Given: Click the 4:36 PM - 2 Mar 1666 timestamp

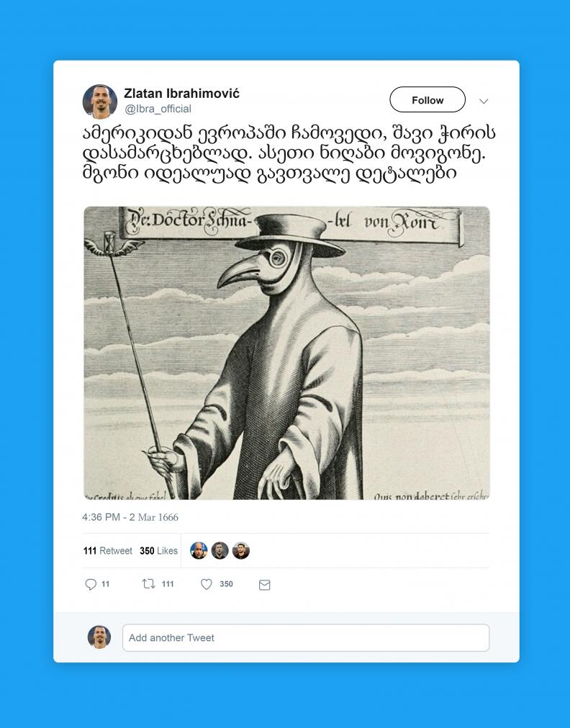Looking at the screenshot, I should point(130,517).
